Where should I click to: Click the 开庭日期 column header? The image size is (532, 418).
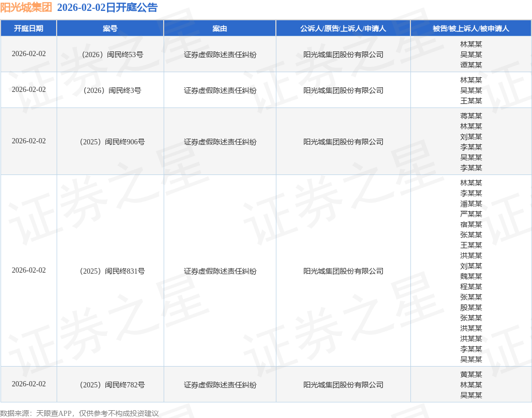(29, 29)
